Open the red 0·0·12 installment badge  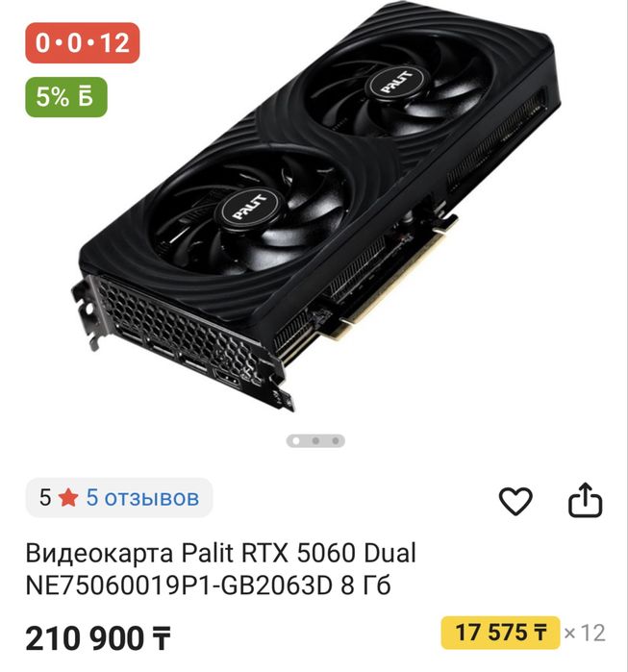point(83,43)
